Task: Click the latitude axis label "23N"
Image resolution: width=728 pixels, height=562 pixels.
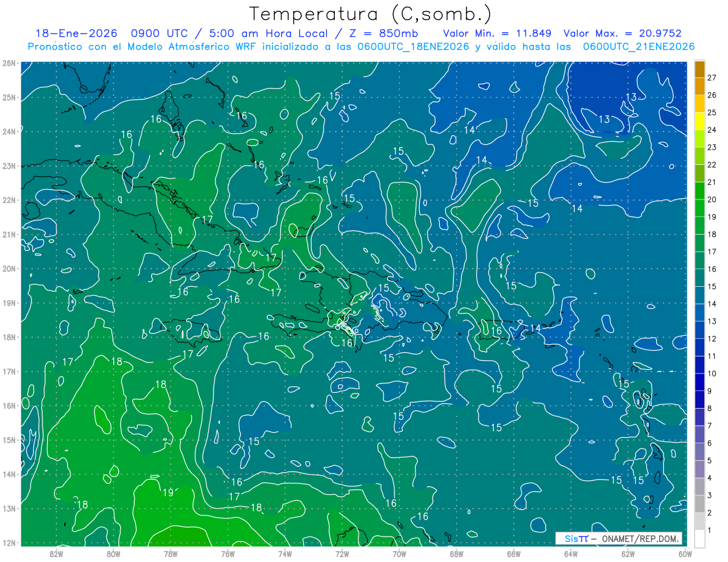Action: 8,166
